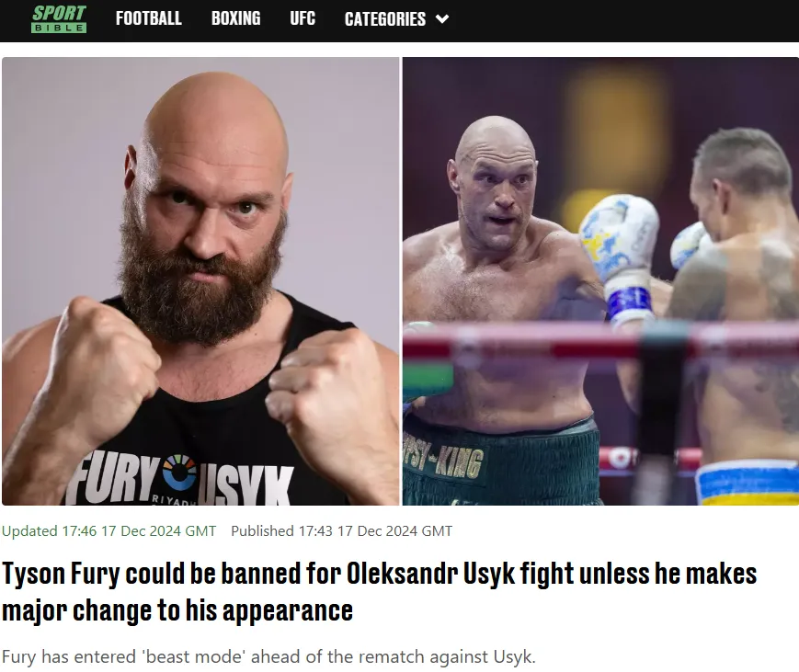
Task: Go to the BOXING section
Action: [236, 19]
